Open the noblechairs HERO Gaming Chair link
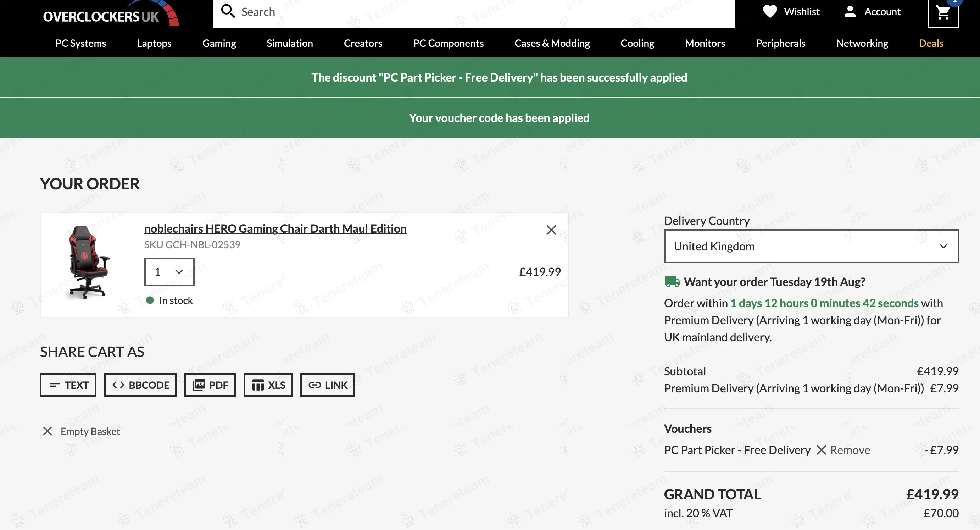 click(x=275, y=228)
